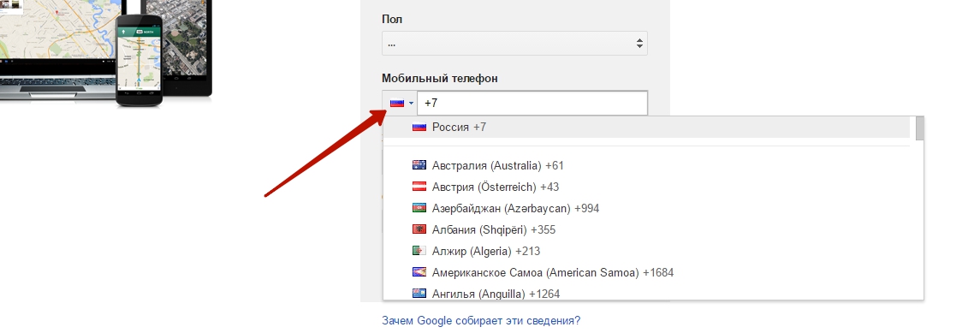Viewport: 980px width, 333px height.
Task: Click the Мобильный телефон label
Action: [440, 78]
